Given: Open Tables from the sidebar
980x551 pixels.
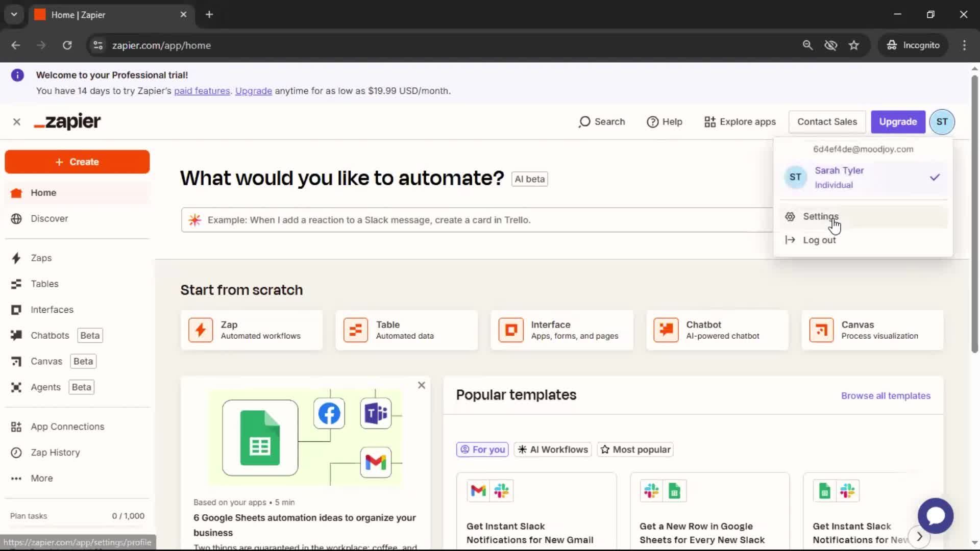Looking at the screenshot, I should pos(77,284).
